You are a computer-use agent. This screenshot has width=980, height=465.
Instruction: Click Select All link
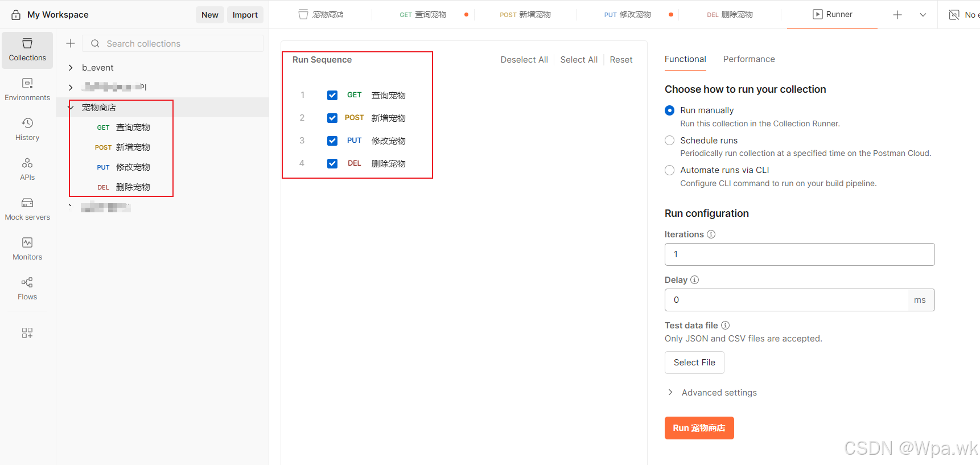[579, 60]
